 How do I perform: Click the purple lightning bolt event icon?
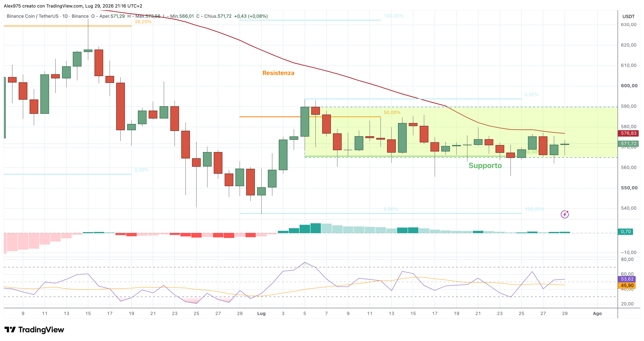[x=565, y=214]
